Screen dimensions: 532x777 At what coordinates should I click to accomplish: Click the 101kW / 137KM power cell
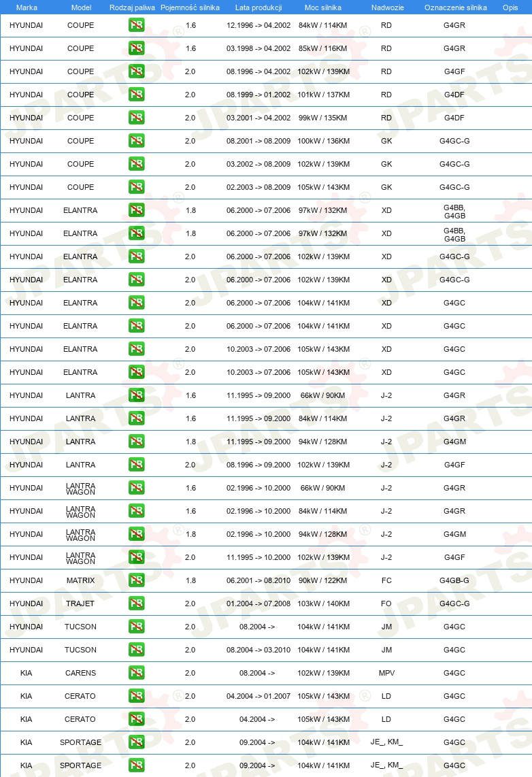pyautogui.click(x=323, y=95)
